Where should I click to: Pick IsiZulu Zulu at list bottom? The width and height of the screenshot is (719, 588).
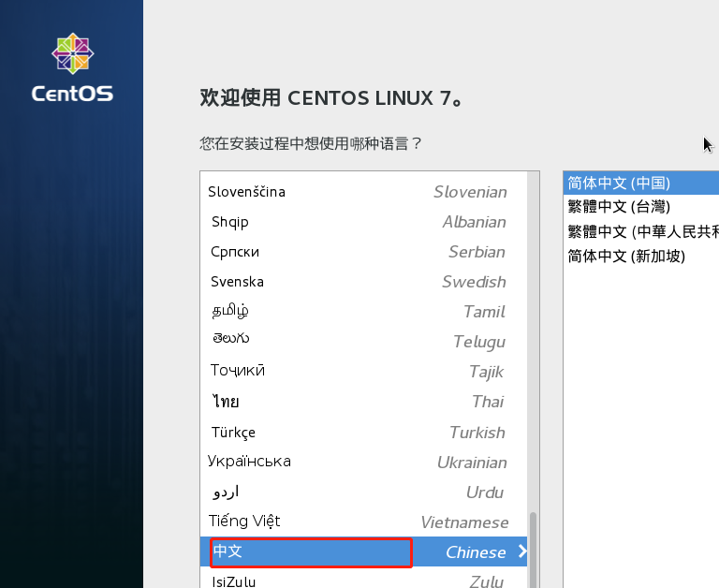pyautogui.click(x=363, y=579)
